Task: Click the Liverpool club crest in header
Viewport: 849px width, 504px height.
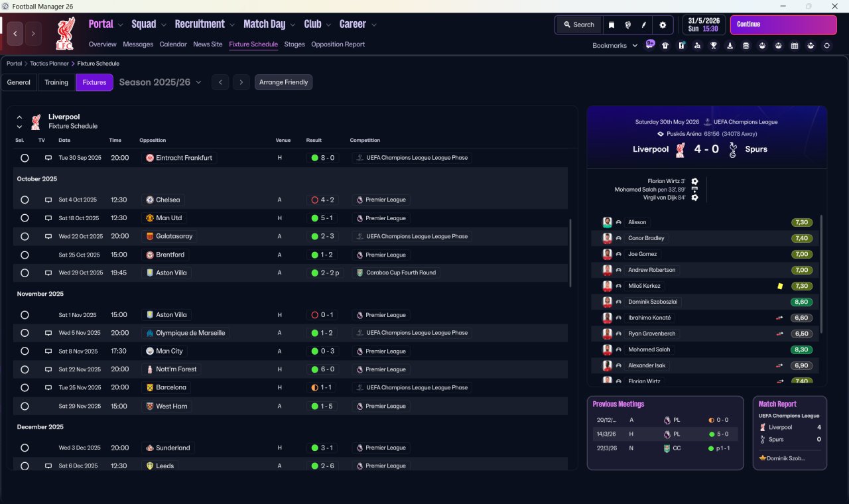Action: pos(65,33)
